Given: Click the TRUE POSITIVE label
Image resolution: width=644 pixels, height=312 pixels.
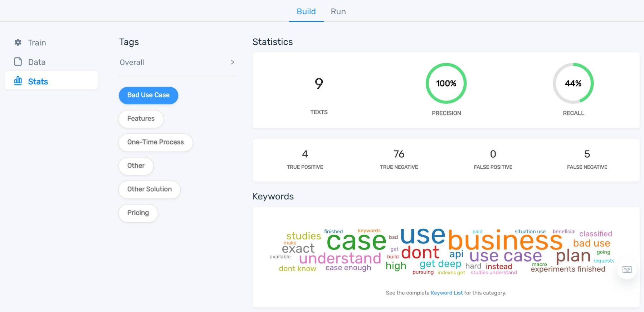Looking at the screenshot, I should tap(305, 167).
